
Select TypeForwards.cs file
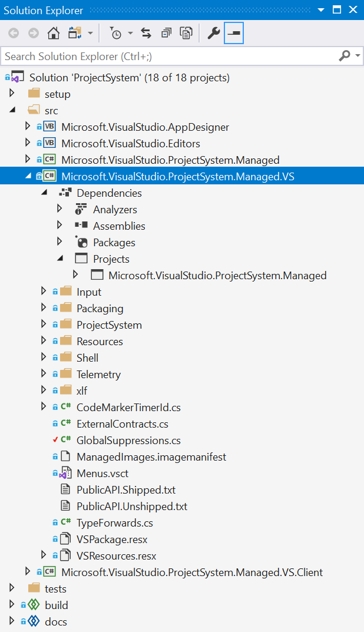click(115, 523)
